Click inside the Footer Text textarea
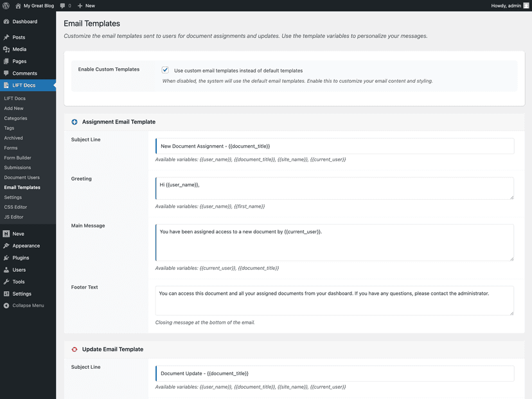Viewport: 532px width, 399px height. click(335, 301)
